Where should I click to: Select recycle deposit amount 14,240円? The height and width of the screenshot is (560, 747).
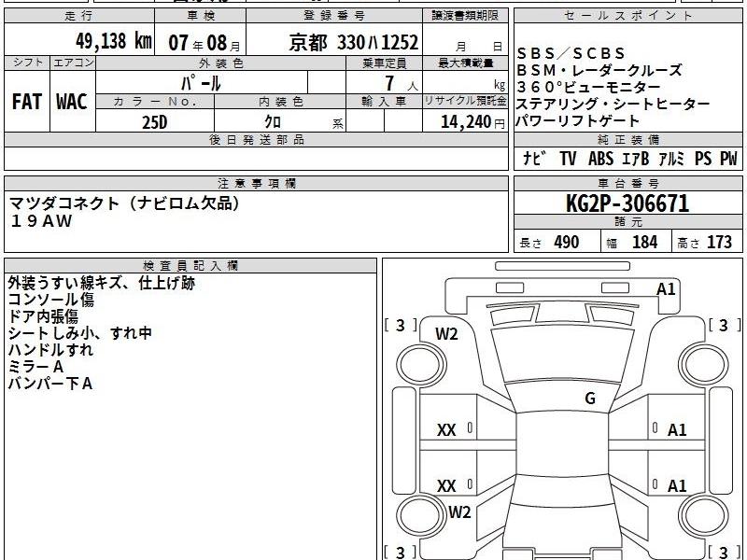click(x=472, y=122)
